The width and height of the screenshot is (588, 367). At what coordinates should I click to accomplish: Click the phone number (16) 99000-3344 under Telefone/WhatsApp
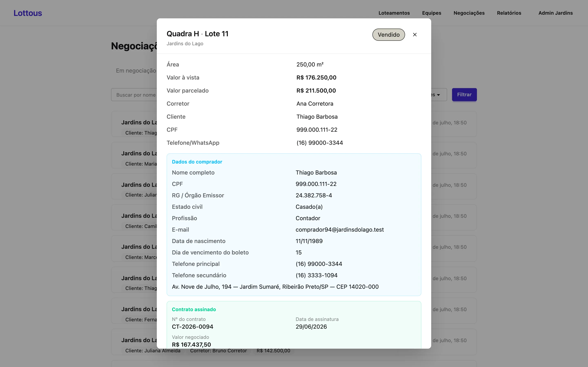320,143
